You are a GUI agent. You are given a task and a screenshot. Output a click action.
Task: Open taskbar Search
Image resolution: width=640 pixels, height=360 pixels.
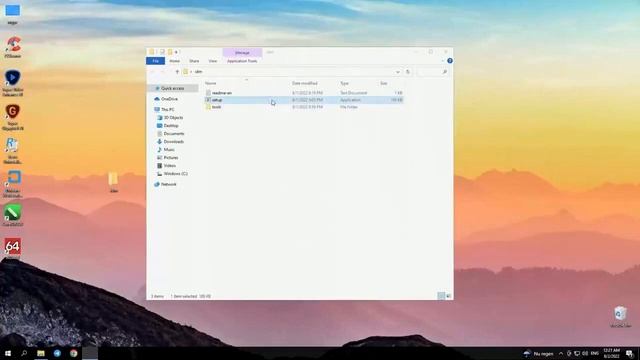(x=24, y=353)
